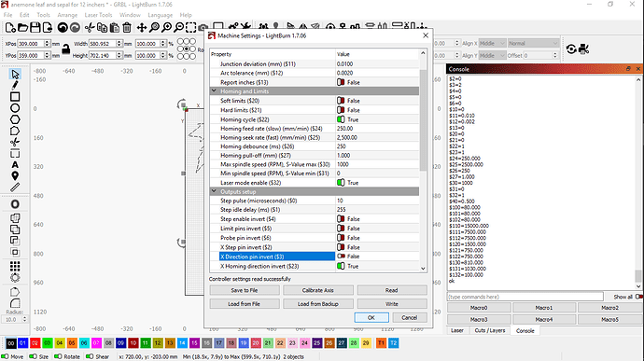The height and width of the screenshot is (361, 644).
Task: Click settings list scroll down arrow
Action: 423,268
